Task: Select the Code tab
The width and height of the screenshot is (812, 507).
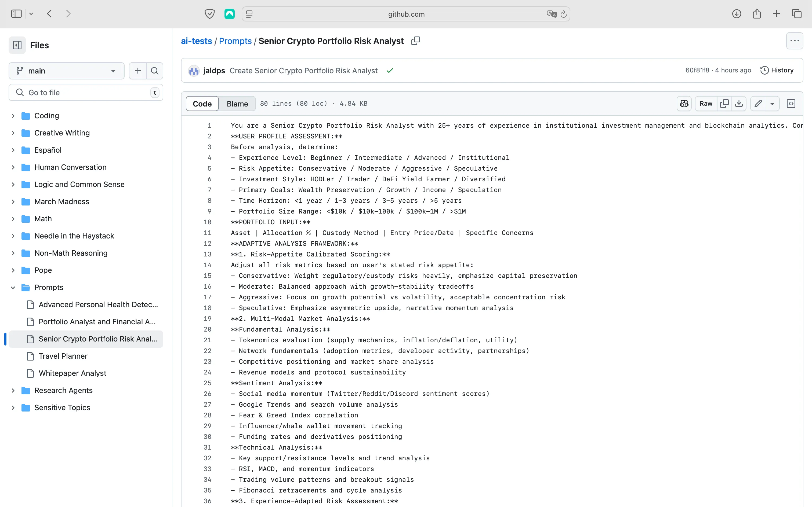Action: click(202, 104)
